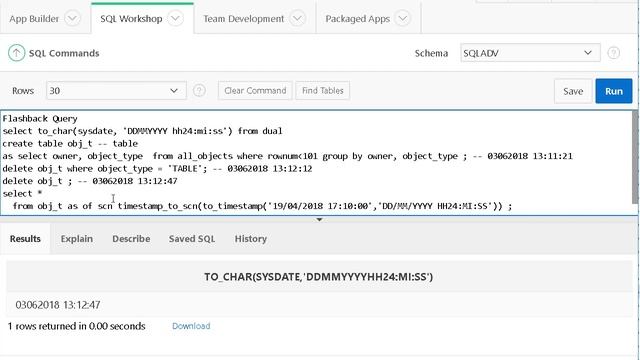This screenshot has height=360, width=640.
Task: Expand the Team Development chevron menu
Action: (x=297, y=19)
